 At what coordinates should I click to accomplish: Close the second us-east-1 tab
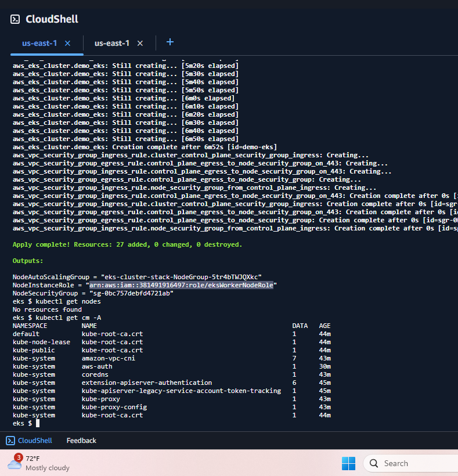pos(140,44)
